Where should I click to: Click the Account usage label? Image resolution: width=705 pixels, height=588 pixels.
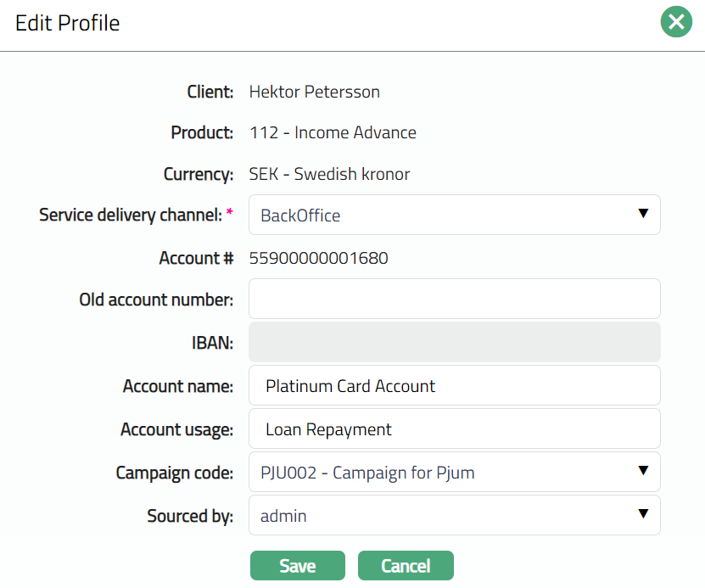pos(176,430)
